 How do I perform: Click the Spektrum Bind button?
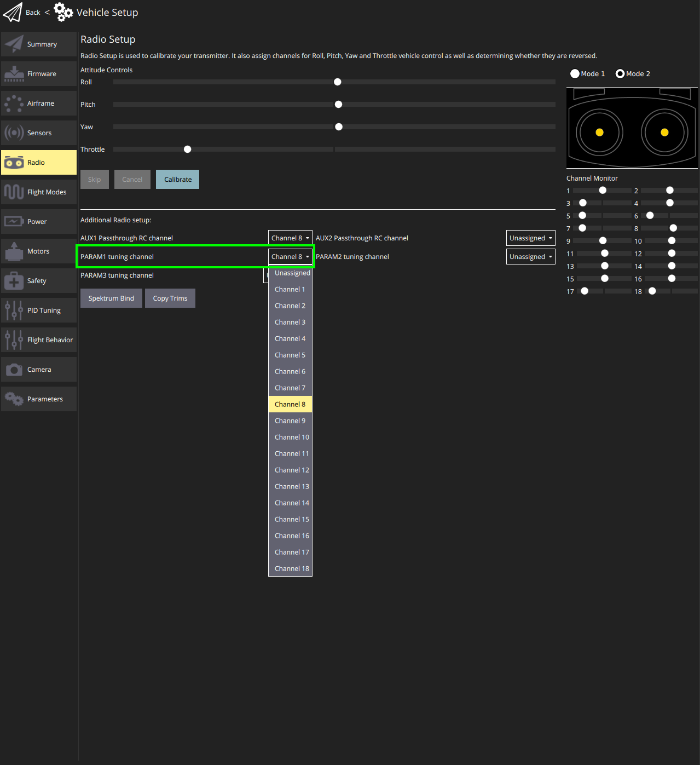(x=111, y=298)
